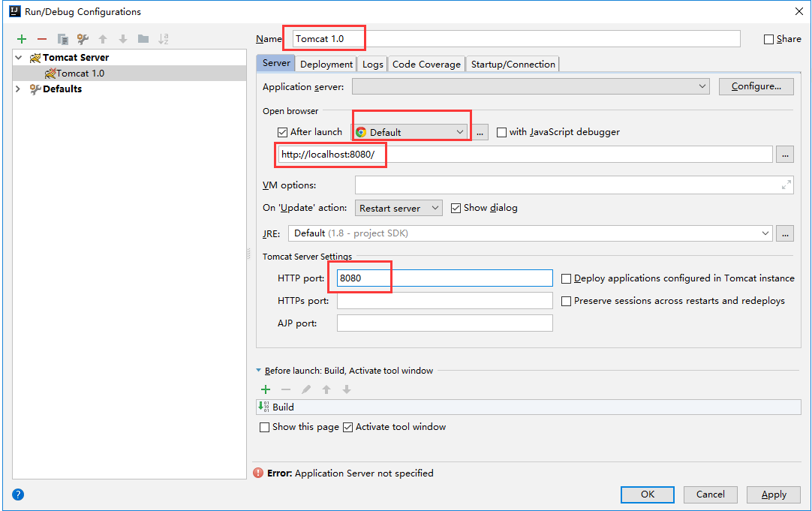Screen dimensions: 812x511
Task: Open the Edit Defaults wrench icon in toolbar
Action: click(83, 39)
